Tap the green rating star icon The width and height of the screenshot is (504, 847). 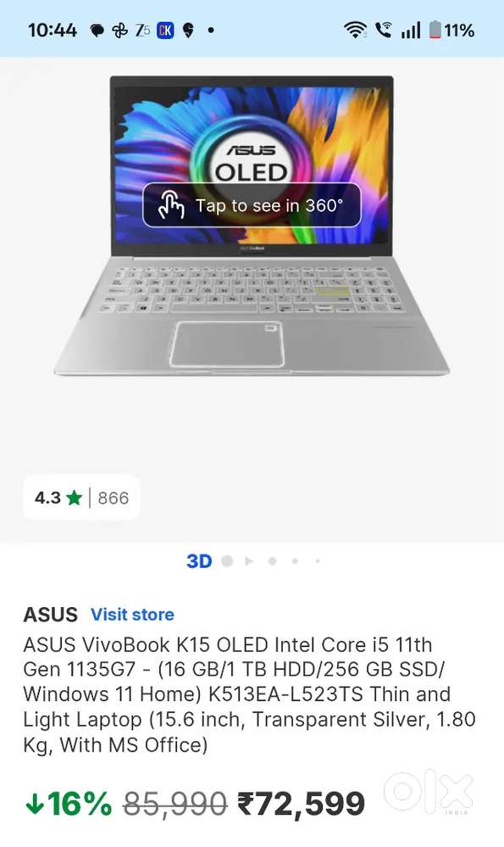[74, 498]
